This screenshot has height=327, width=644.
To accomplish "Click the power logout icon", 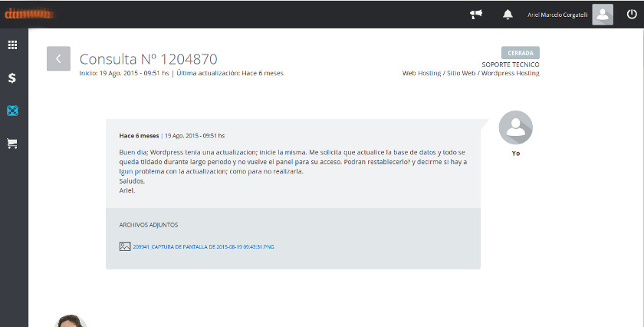I will point(630,15).
